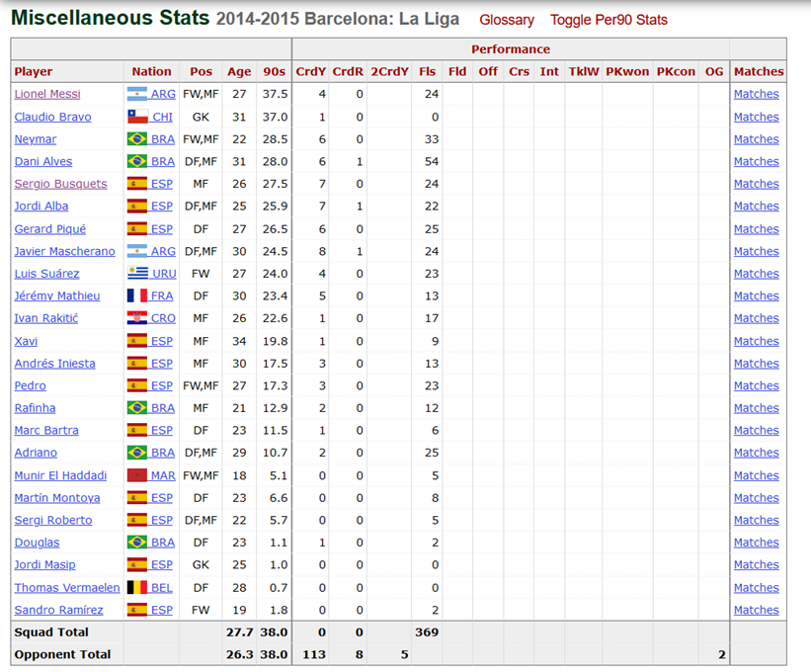The height and width of the screenshot is (672, 811).
Task: Open Adriano player link
Action: (36, 453)
